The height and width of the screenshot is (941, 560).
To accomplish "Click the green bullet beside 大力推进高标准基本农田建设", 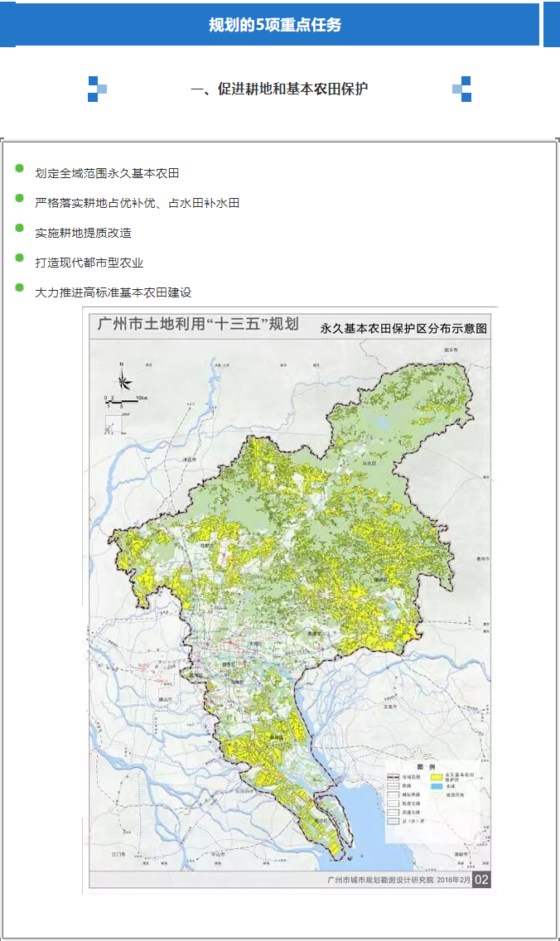I will (20, 288).
